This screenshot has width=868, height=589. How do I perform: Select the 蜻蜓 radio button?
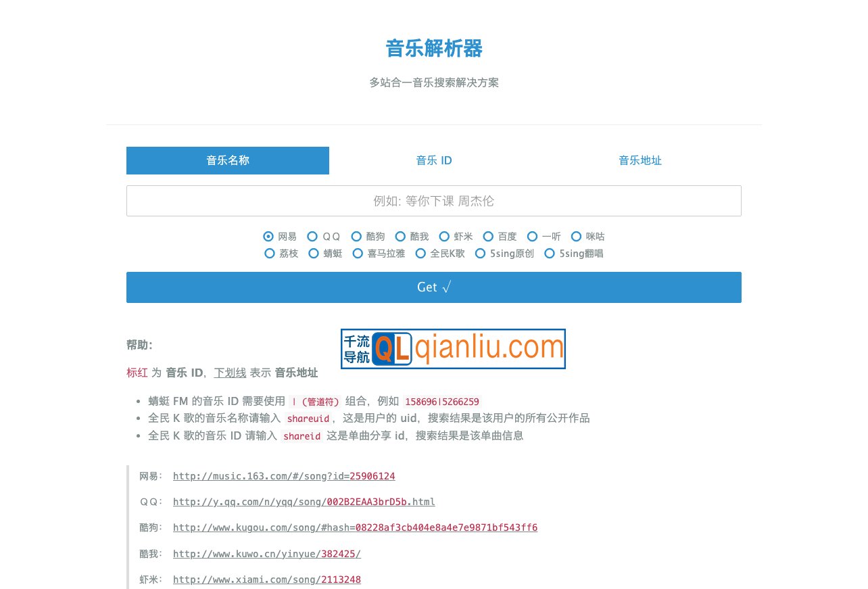tap(314, 253)
